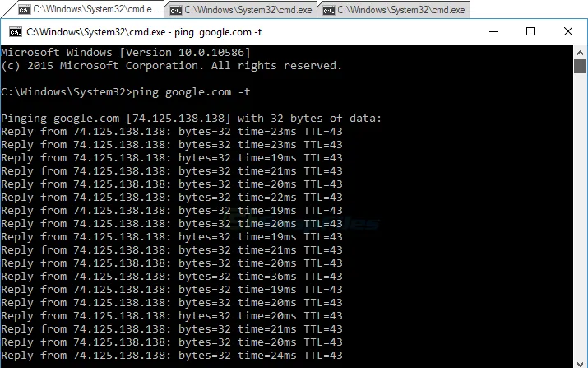Switch to the middle cmd.exe tab
588x368 pixels.
(241, 10)
